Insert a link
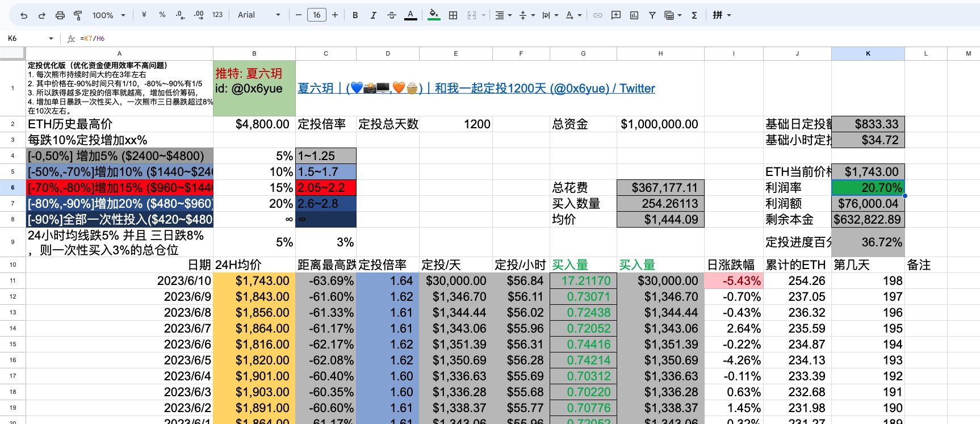This screenshot has width=980, height=424. click(x=598, y=15)
